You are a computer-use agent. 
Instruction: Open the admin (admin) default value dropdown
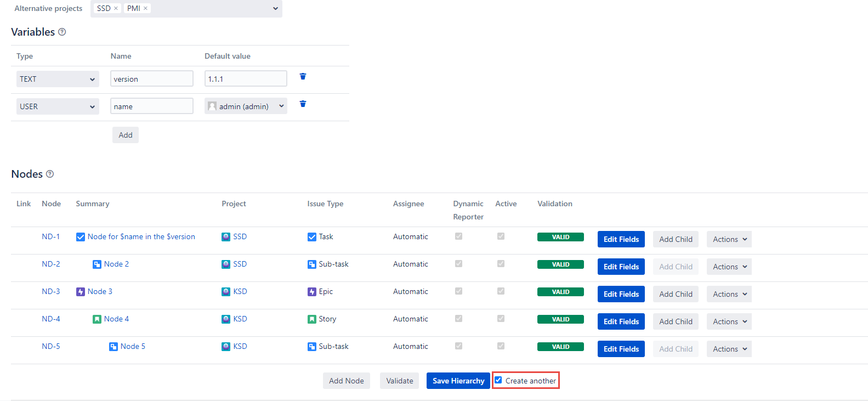tap(246, 106)
